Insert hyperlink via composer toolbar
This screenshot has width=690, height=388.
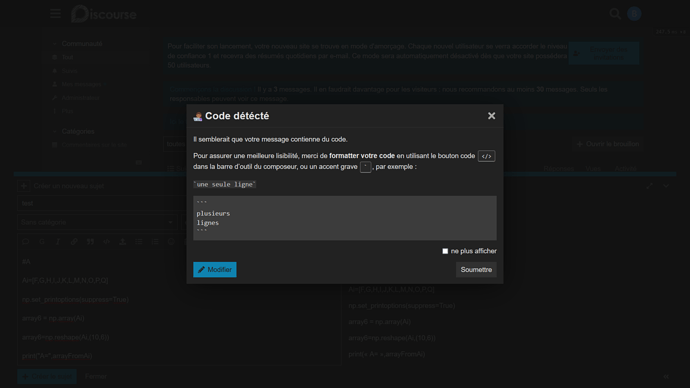tap(74, 242)
